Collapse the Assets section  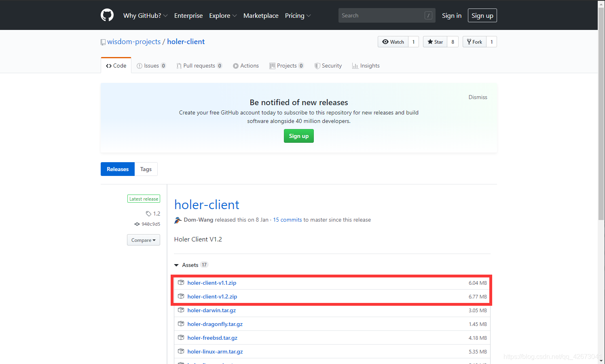tap(190, 265)
